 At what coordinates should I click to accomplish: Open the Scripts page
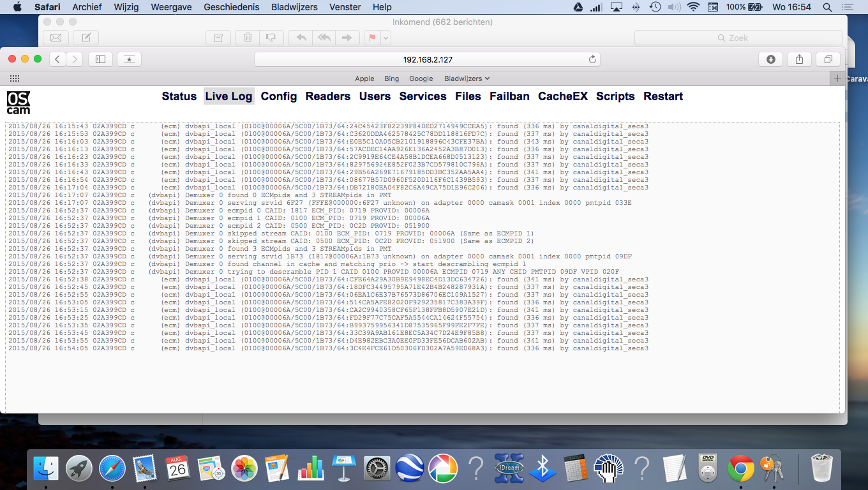click(x=615, y=96)
